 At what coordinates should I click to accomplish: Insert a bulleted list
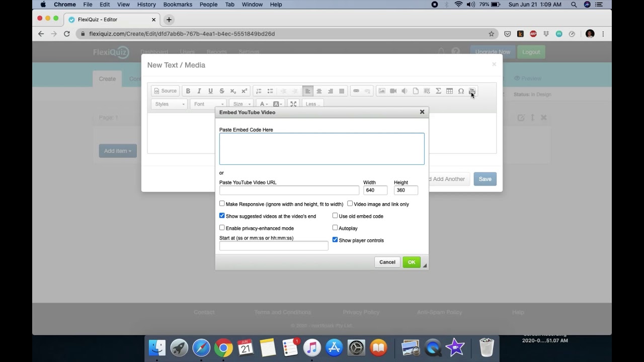click(x=270, y=91)
